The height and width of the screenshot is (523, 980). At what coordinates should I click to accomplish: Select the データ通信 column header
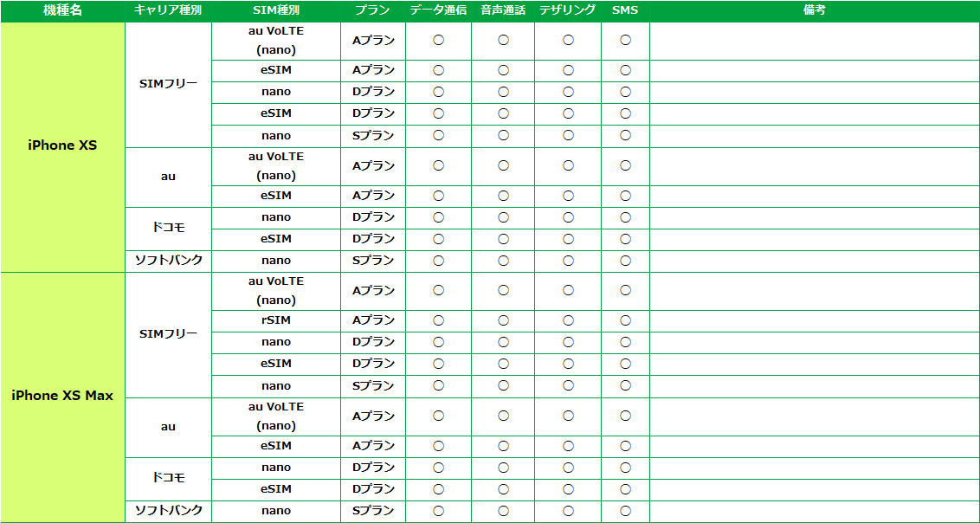439,10
